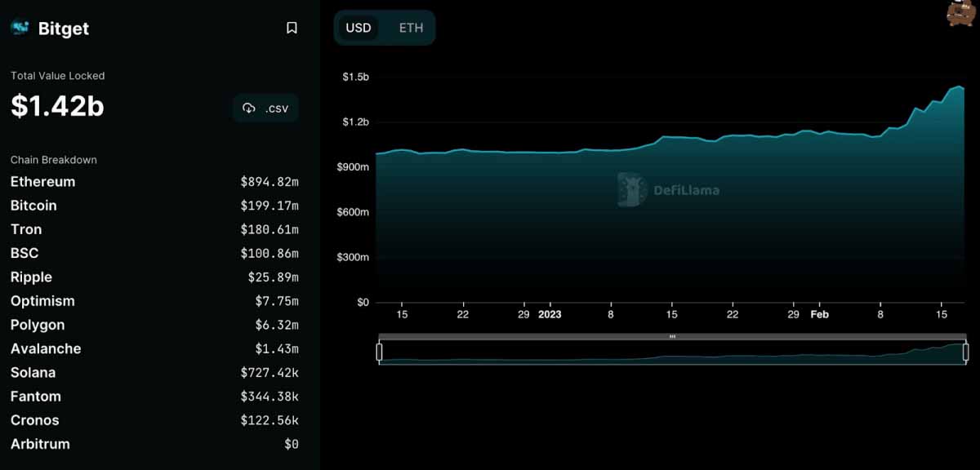Click the Bitget logo icon

click(x=20, y=29)
